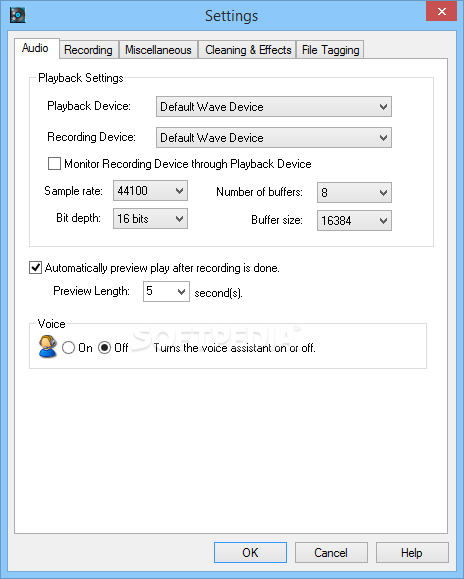
Task: Click the 'Recording Device:' label
Action: coord(91,137)
